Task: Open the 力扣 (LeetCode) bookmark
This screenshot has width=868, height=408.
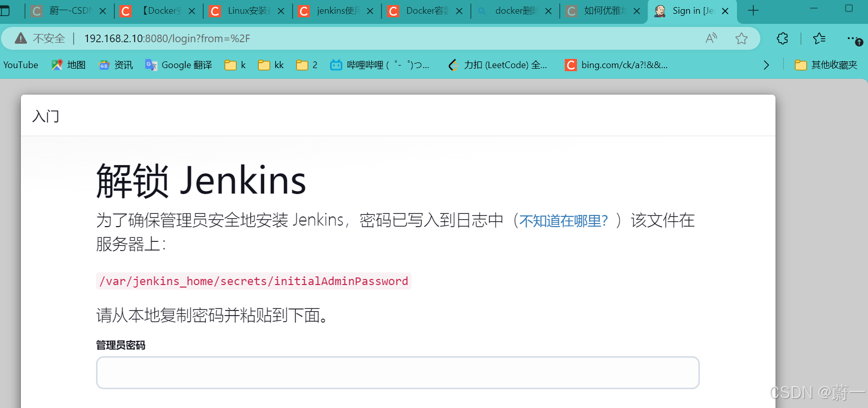Action: click(498, 65)
